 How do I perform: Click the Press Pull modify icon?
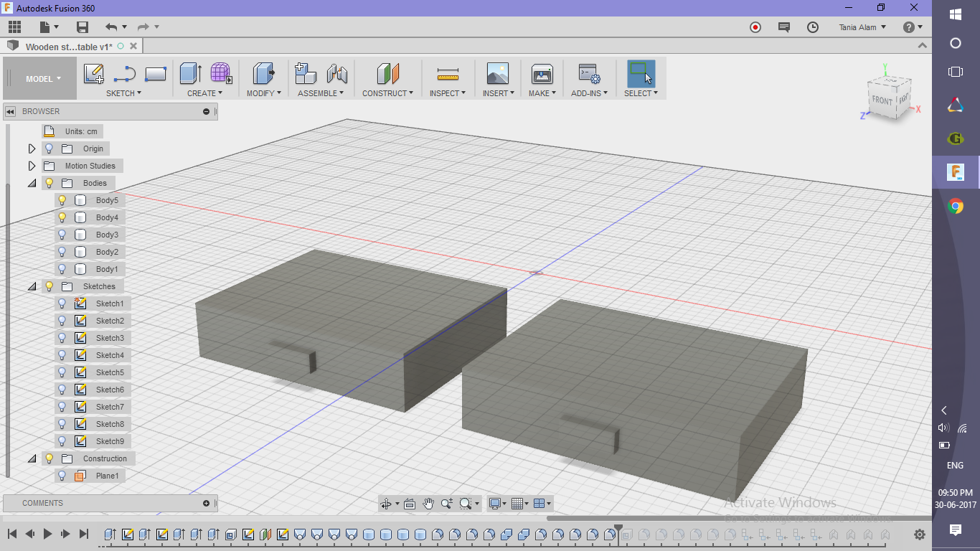pos(264,74)
